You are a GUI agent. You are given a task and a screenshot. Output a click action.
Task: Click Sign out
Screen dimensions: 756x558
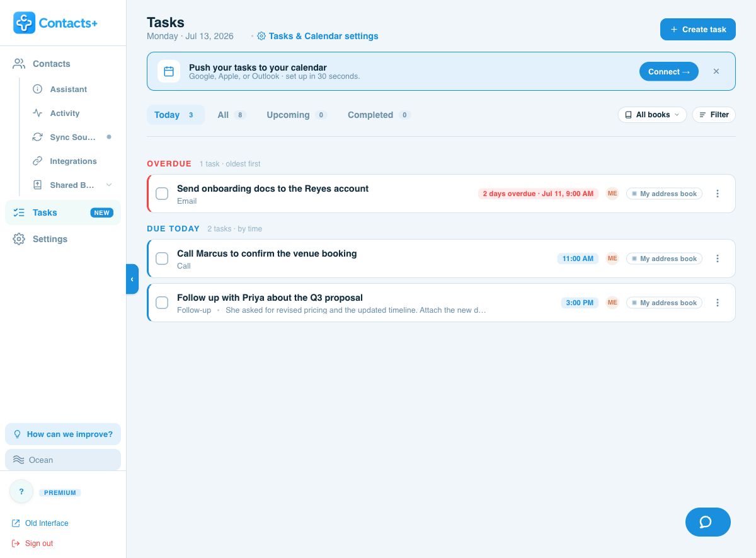point(33,543)
